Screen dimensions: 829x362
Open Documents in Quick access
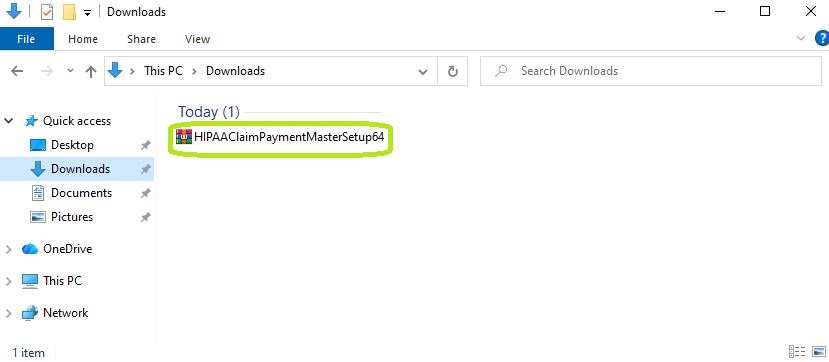(81, 193)
